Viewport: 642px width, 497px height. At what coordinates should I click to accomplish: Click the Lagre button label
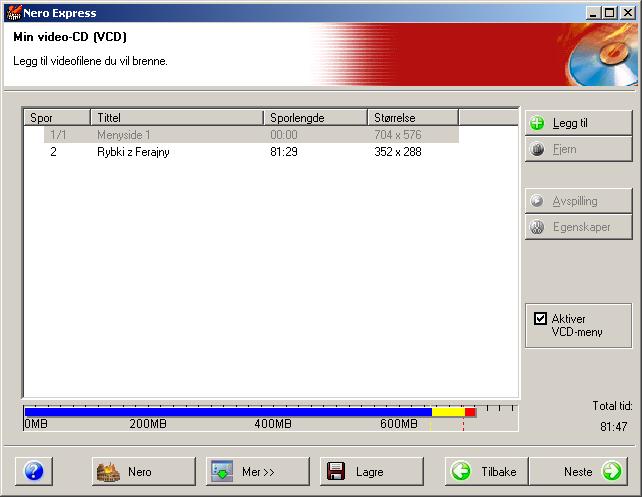click(x=369, y=472)
